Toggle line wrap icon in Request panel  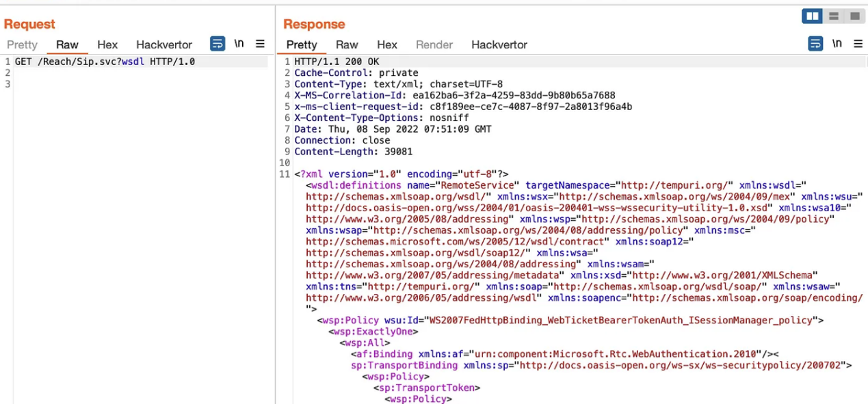click(x=218, y=44)
